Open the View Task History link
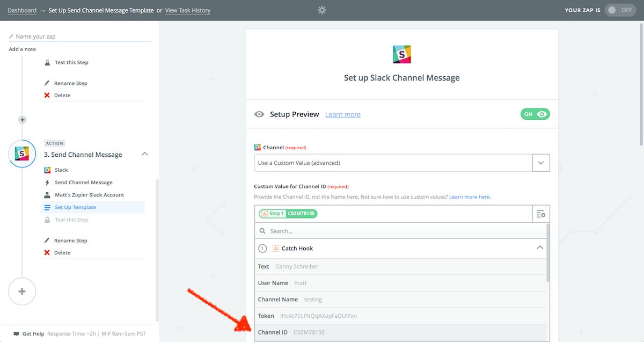The image size is (644, 342). pyautogui.click(x=187, y=10)
